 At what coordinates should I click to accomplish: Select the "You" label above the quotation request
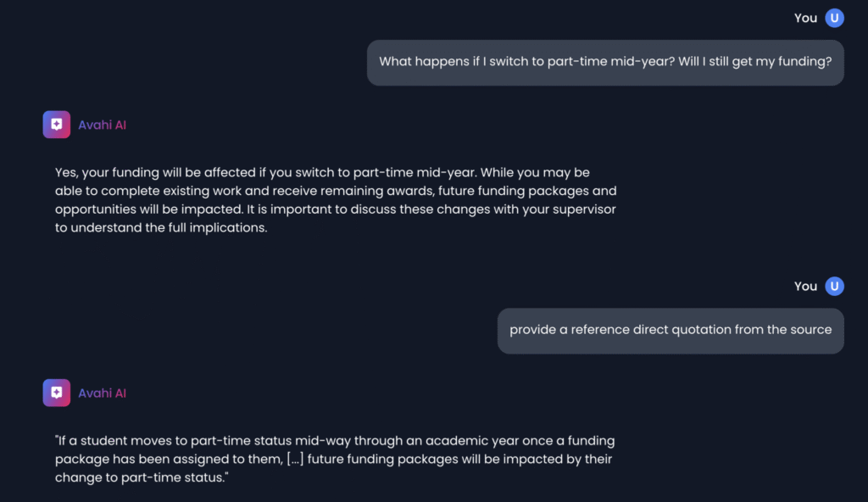pos(805,286)
